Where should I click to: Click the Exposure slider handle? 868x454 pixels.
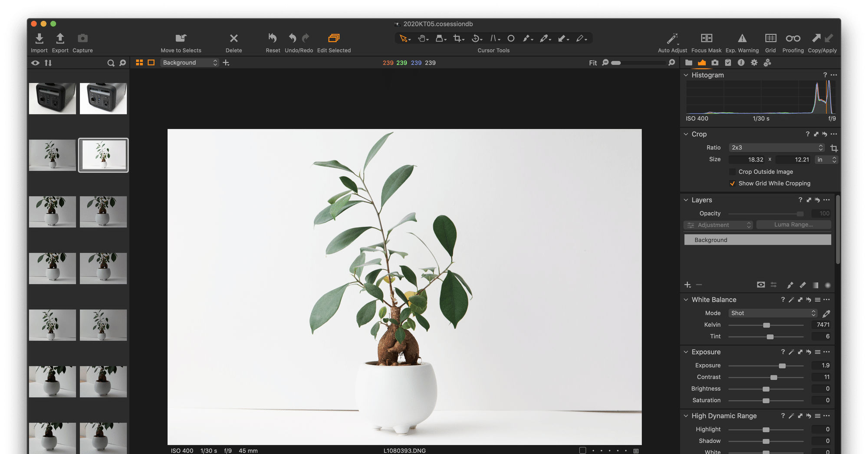[782, 366]
